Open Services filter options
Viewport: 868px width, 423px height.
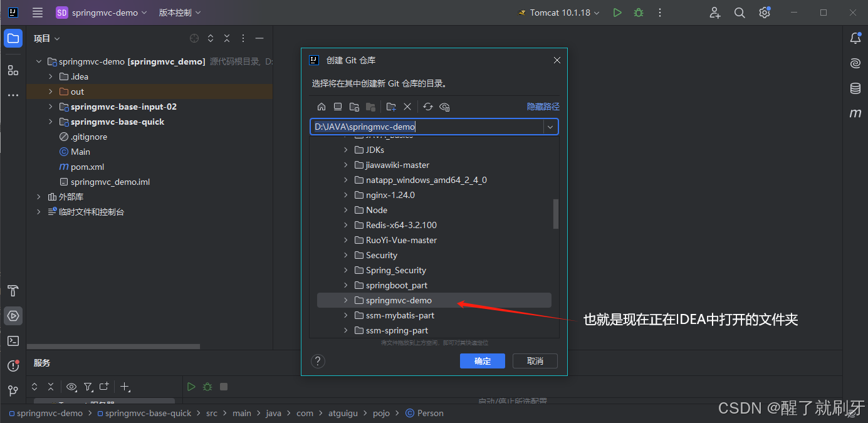tap(88, 387)
